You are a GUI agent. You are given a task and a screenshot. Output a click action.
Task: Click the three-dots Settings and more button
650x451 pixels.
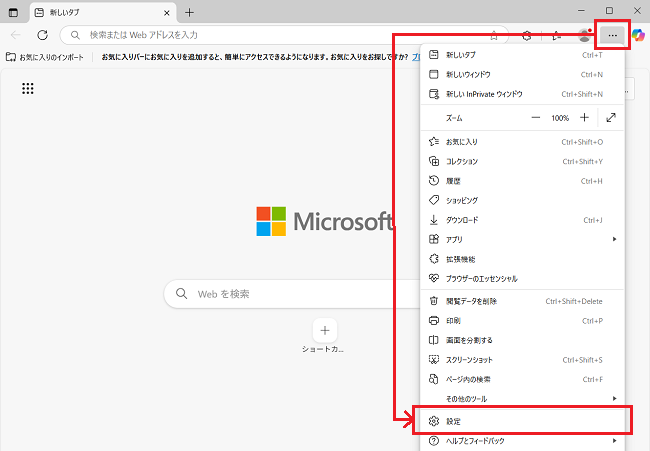coord(613,35)
